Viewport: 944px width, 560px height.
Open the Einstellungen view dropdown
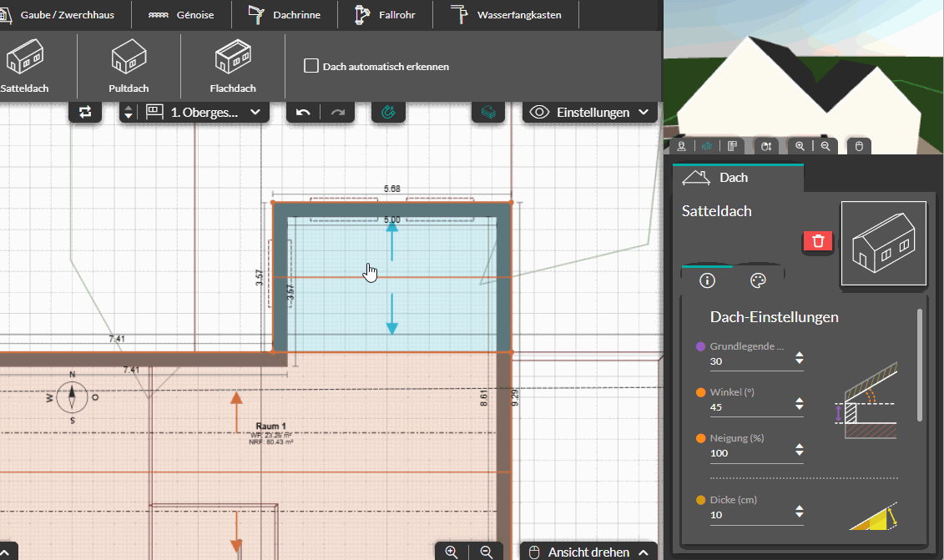(x=590, y=112)
